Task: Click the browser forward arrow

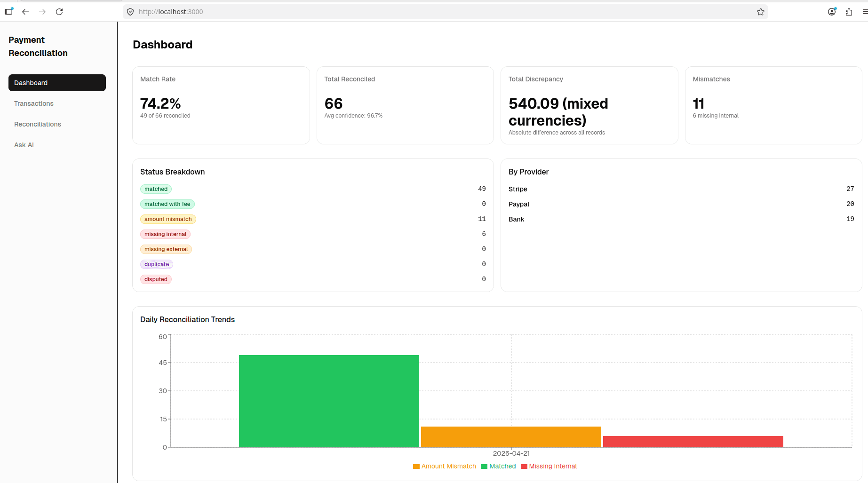Action: [42, 12]
